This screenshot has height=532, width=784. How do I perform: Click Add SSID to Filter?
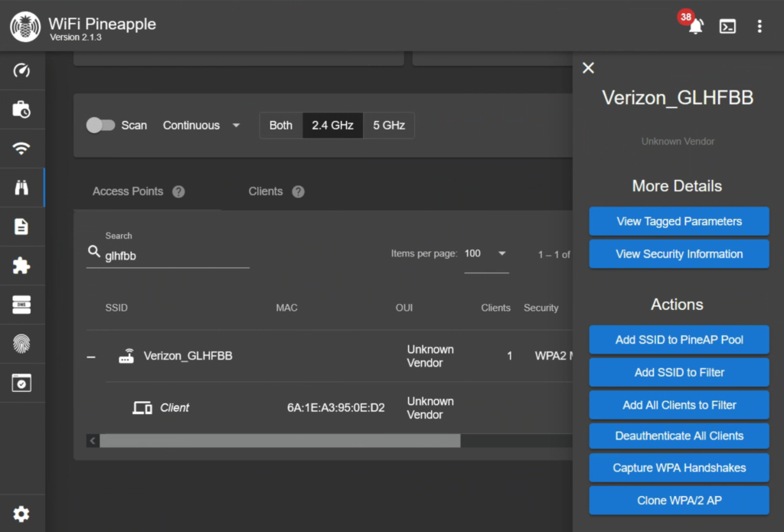[x=679, y=373]
